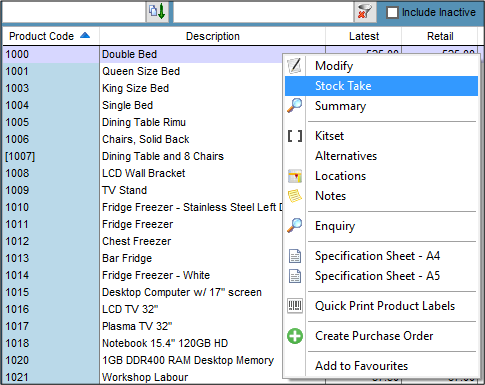This screenshot has width=485, height=385.
Task: Select Quick Print Product Labels
Action: [x=381, y=306]
